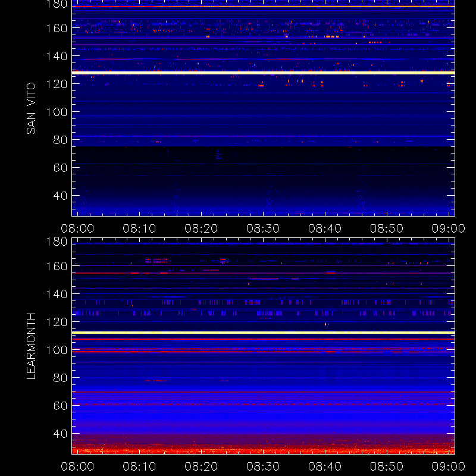Pick the 60 frequency label on LEARMONTH plot
Image resolution: width=476 pixels, height=476 pixels.
pos(60,406)
